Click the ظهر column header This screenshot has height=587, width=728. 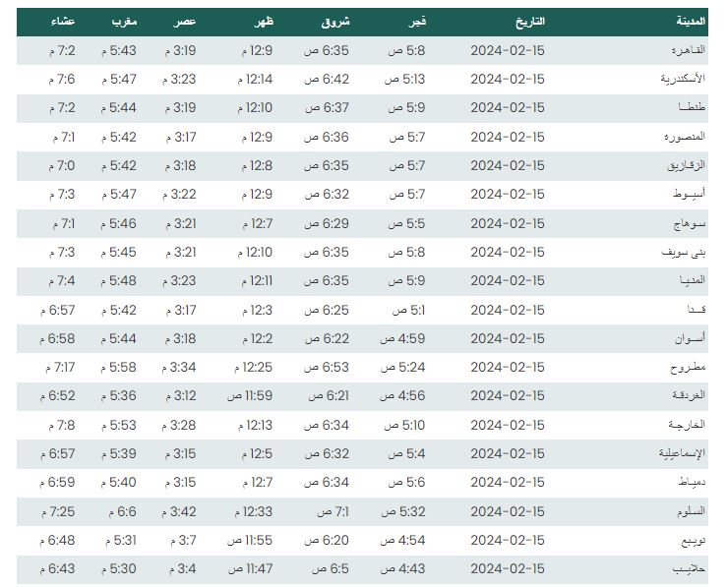264,22
